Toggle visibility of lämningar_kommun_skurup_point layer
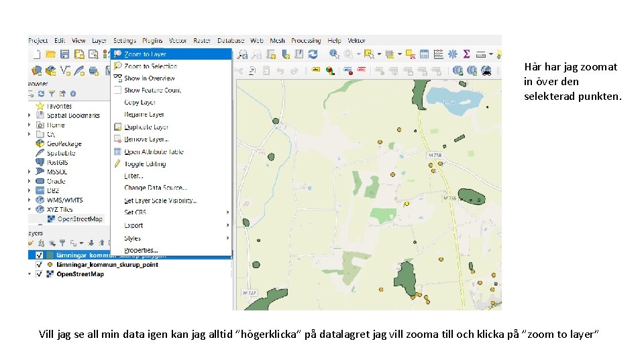The image size is (644, 362). 39,265
